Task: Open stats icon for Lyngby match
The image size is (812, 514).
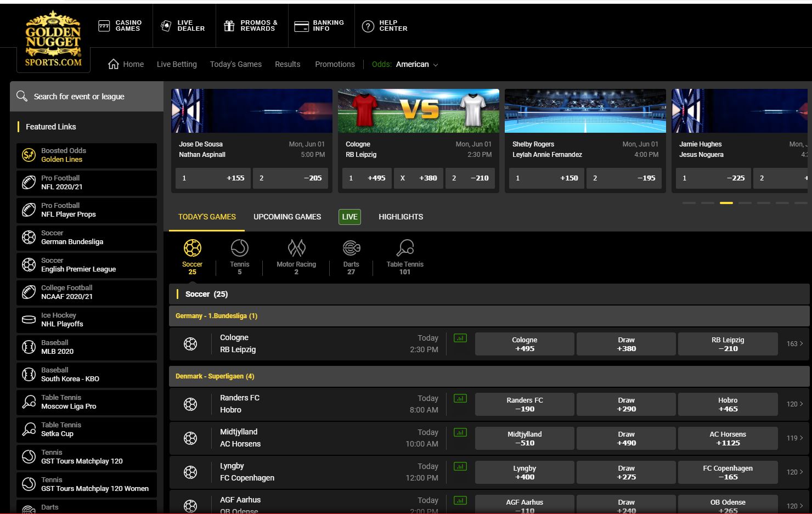Action: click(460, 467)
